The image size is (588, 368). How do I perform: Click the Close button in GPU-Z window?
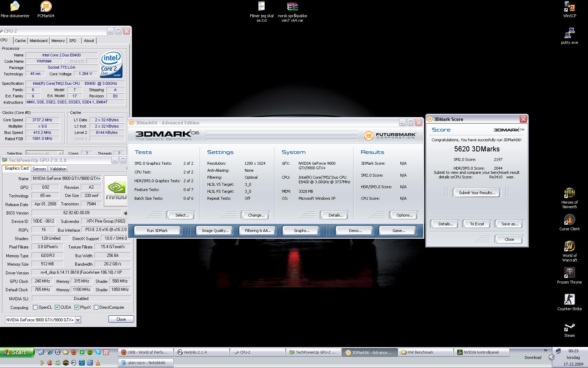click(x=121, y=319)
